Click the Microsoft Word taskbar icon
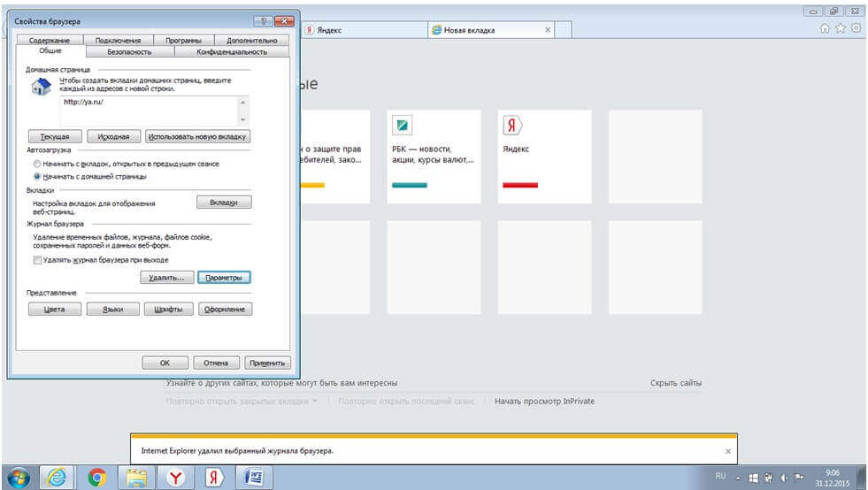 (x=252, y=478)
